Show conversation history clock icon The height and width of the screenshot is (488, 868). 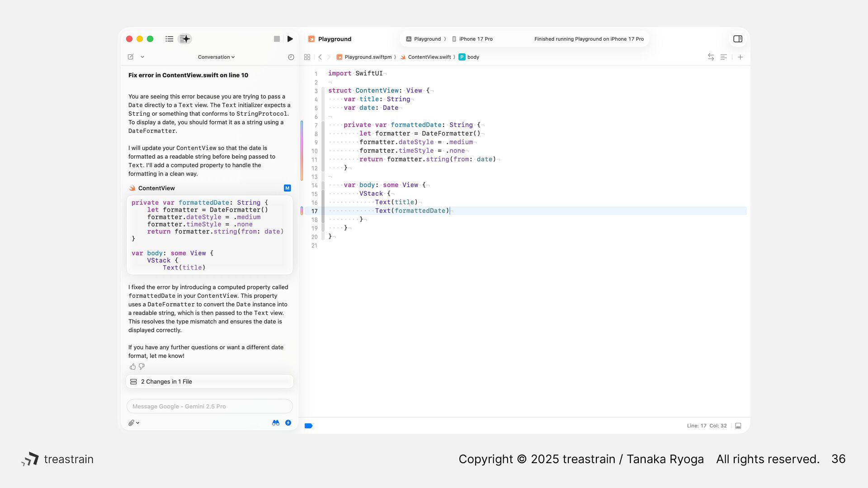click(x=291, y=57)
